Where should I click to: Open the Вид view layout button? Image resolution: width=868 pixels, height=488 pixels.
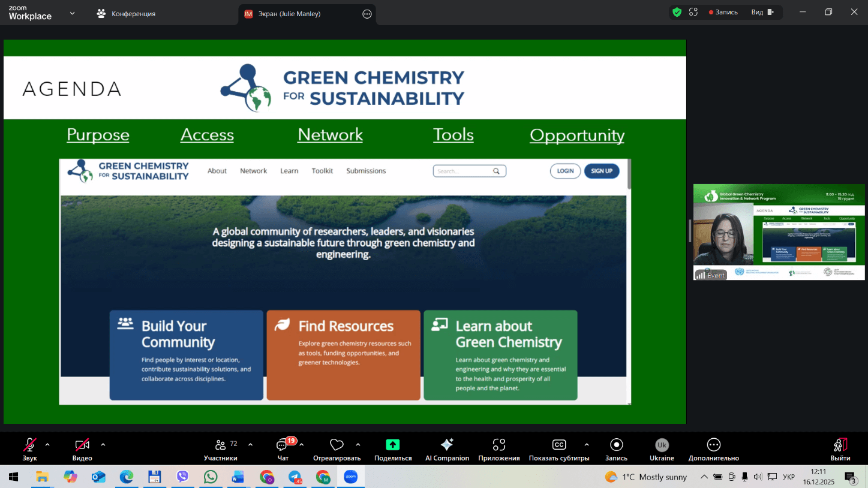coord(762,12)
